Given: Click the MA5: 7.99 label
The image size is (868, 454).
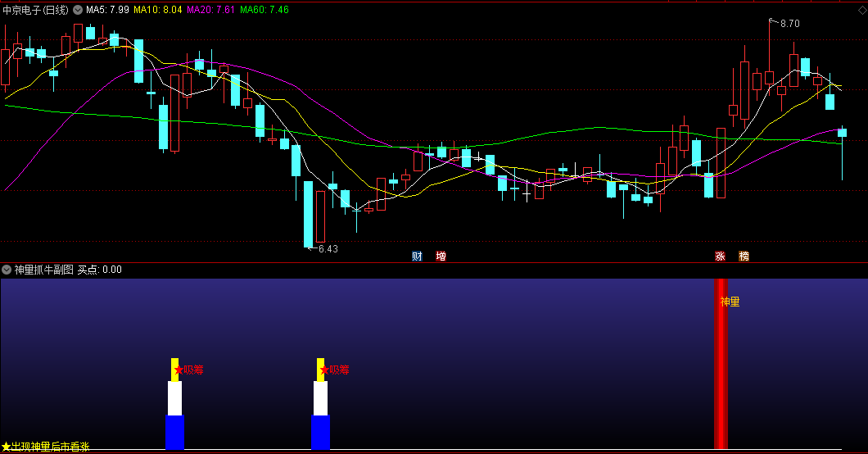Looking at the screenshot, I should pyautogui.click(x=107, y=10).
